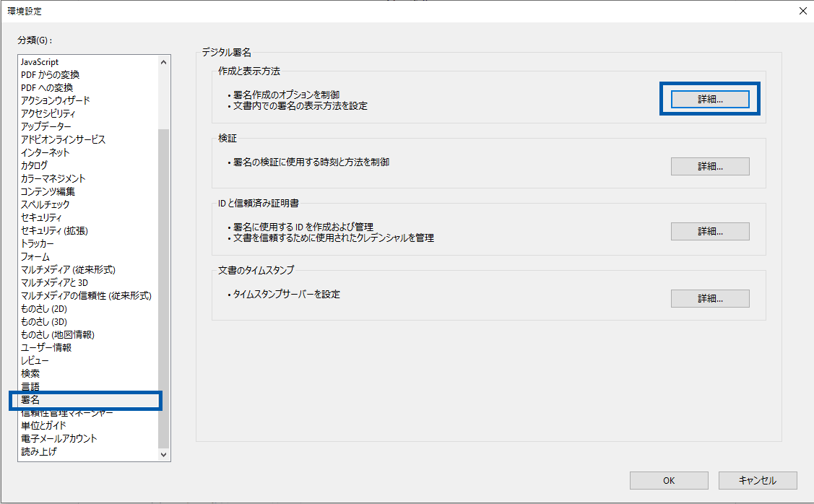
Task: Open 詳細 for IDと信頼済み証明書 section
Action: coord(710,232)
